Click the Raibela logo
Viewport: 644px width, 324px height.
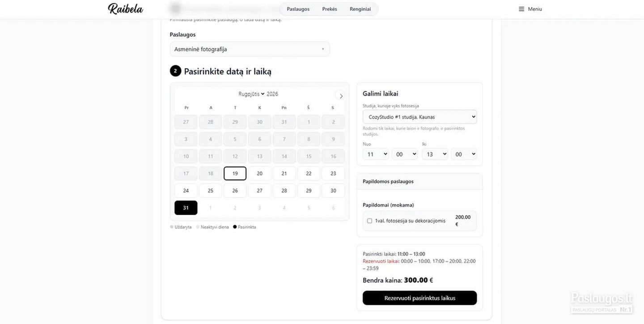tap(126, 9)
